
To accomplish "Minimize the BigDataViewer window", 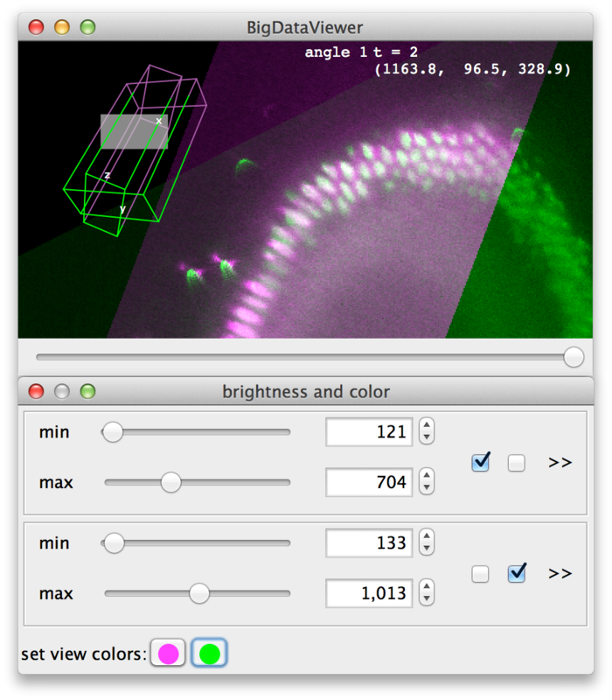I will (62, 27).
